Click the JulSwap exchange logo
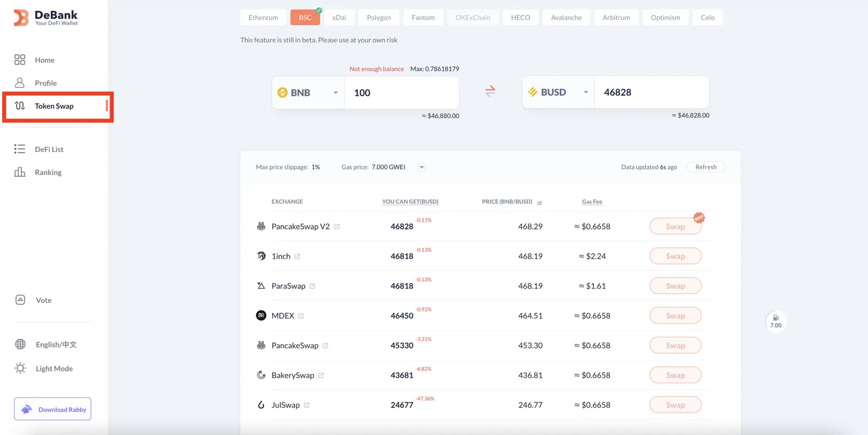Screen dimensions: 868x435 point(261,405)
